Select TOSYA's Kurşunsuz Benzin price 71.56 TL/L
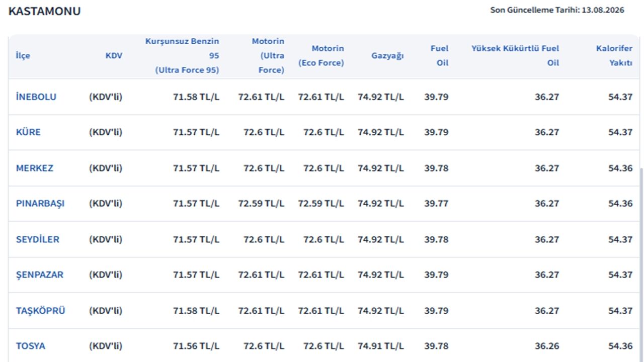The height and width of the screenshot is (362, 644). (x=196, y=346)
